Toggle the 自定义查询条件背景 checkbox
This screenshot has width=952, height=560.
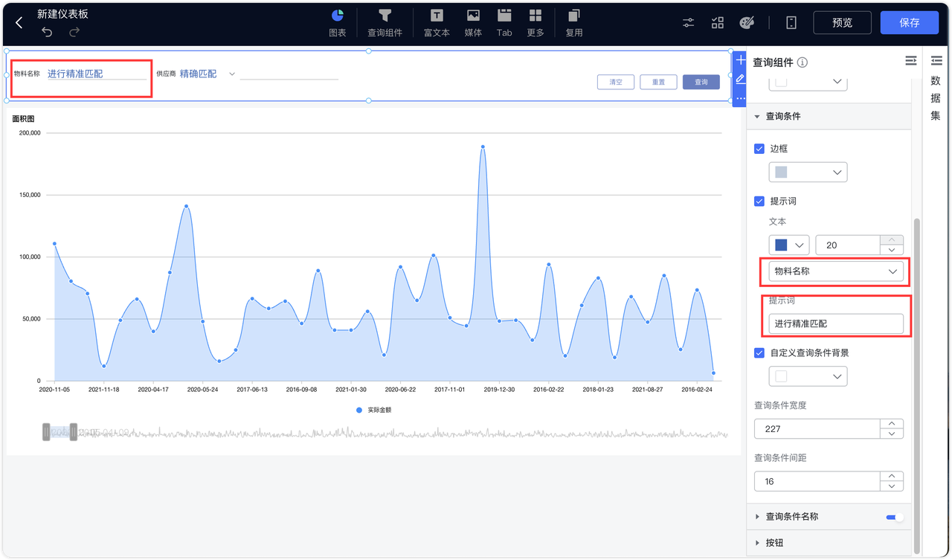click(759, 353)
